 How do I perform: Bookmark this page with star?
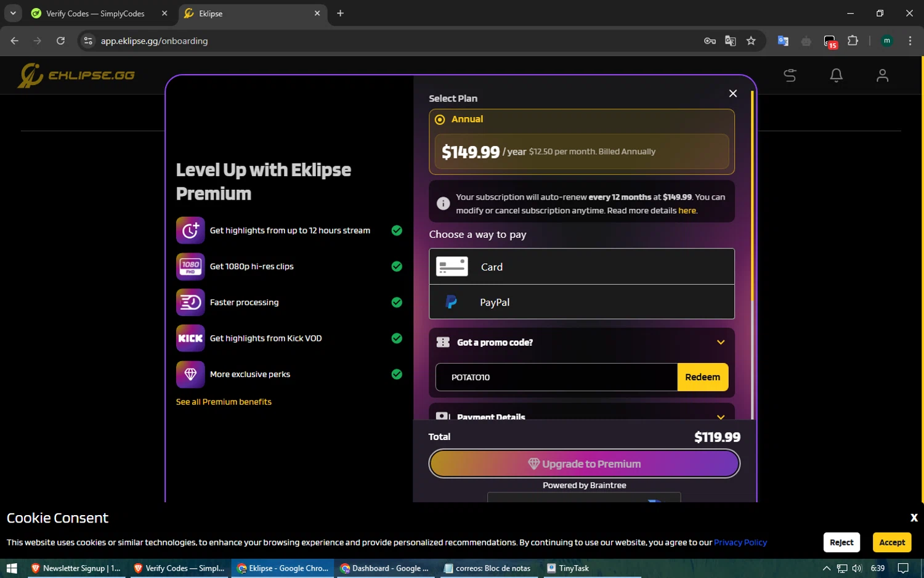coord(751,41)
